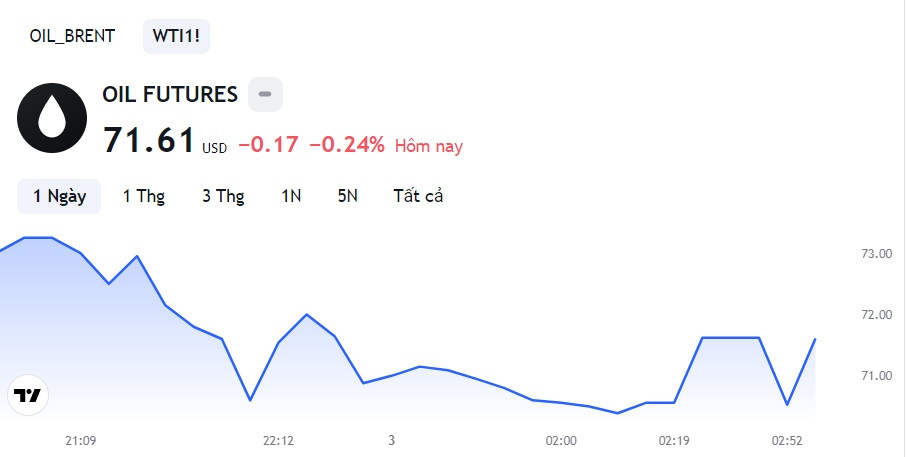Click the 73.00 price axis label
The width and height of the screenshot is (907, 457).
(x=877, y=253)
